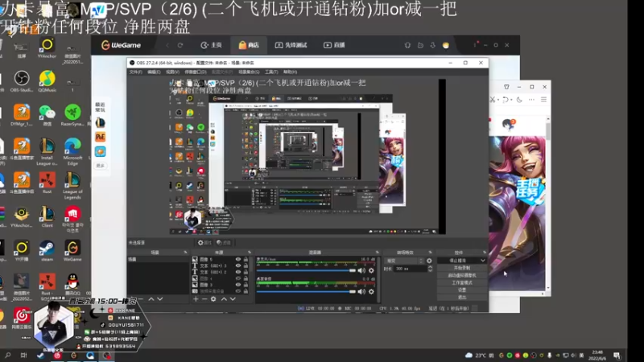This screenshot has width=644, height=362.
Task: Open second mixer track settings gear
Action: [x=371, y=291]
